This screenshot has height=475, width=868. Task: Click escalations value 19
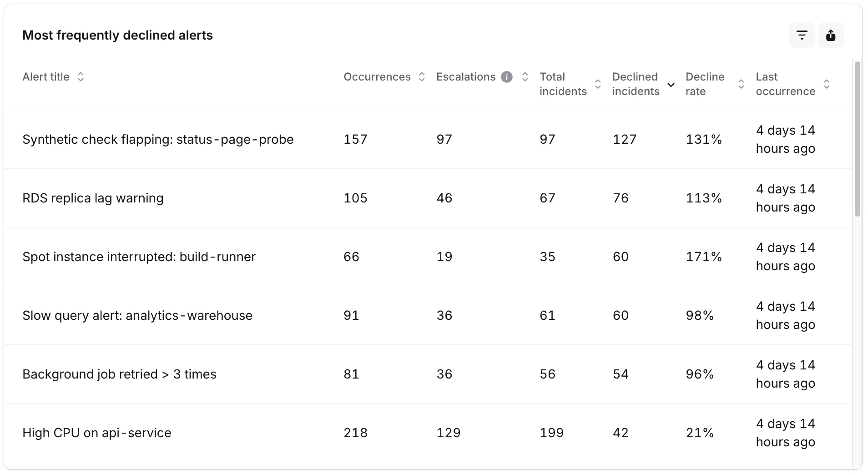444,257
